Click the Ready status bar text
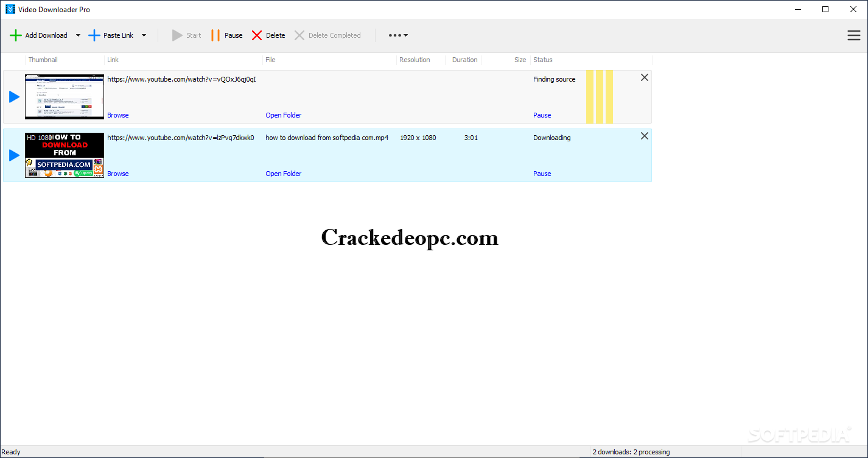Image resolution: width=868 pixels, height=458 pixels. click(12, 452)
